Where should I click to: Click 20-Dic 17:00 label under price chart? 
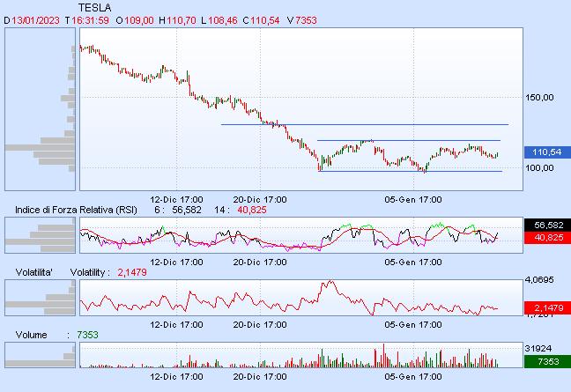point(260,200)
